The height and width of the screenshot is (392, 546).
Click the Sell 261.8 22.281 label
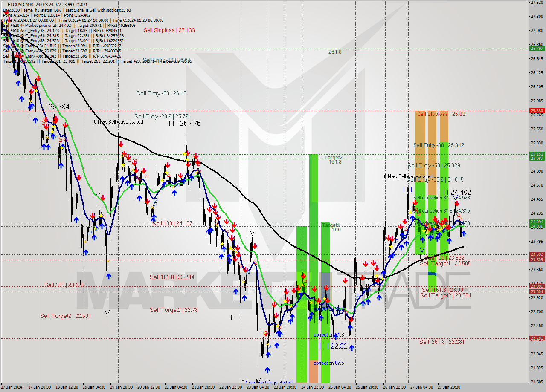(441, 342)
